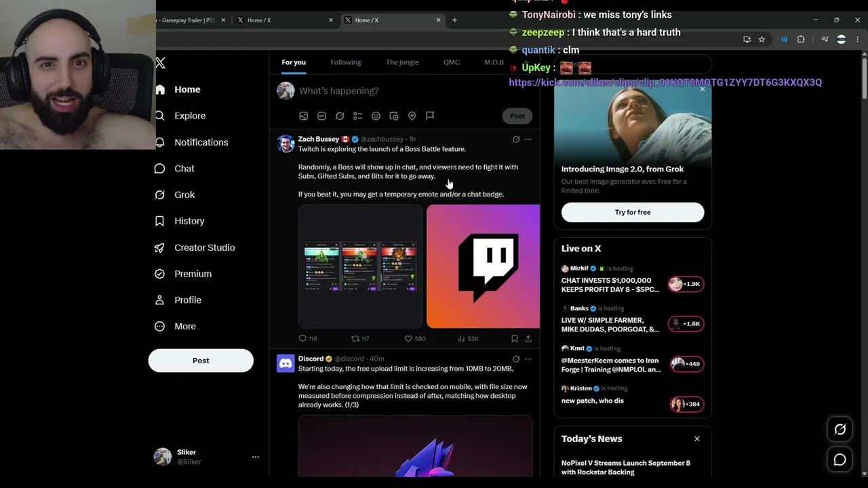Close the active Home / X browser tab

pos(438,20)
